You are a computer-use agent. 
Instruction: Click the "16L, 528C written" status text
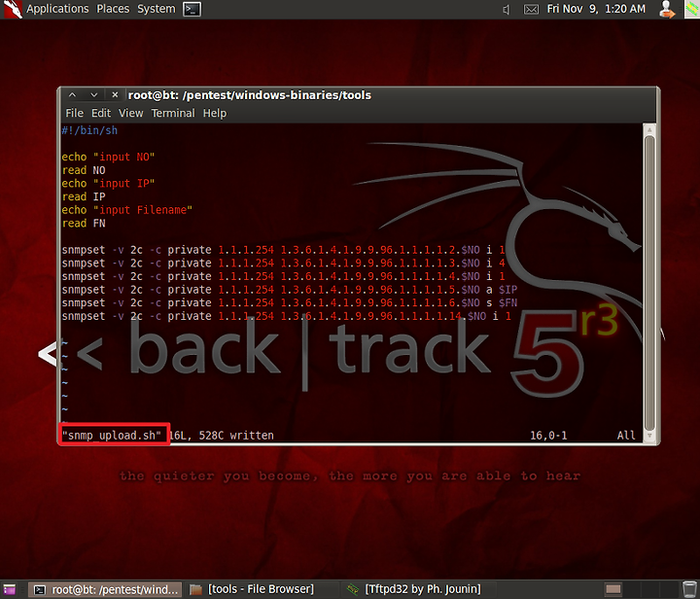(x=222, y=436)
